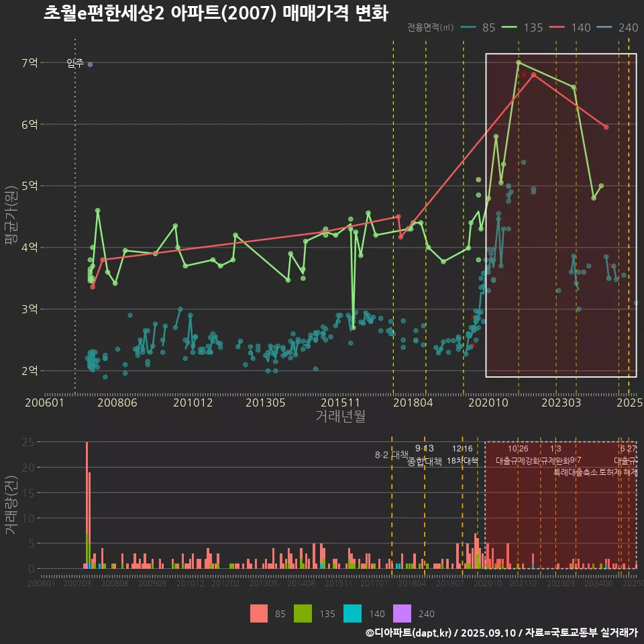Viewport: 644px width, 644px height.
Task: Click the 6억 y-axis label
Action: (30, 125)
